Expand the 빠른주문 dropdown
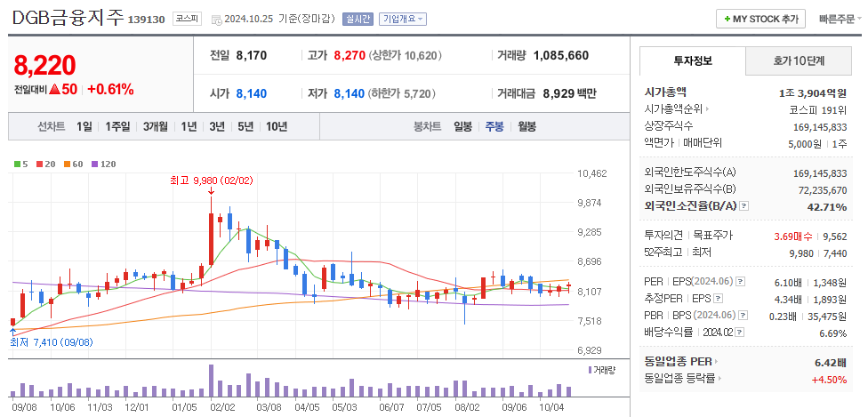 click(840, 19)
